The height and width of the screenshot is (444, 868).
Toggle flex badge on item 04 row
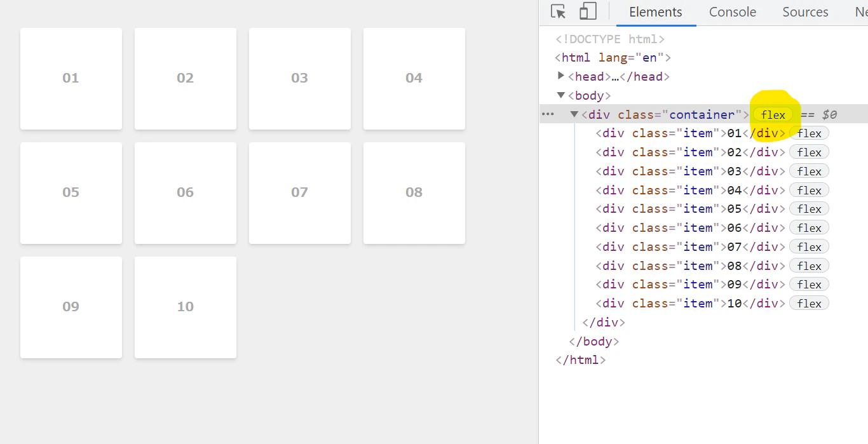(809, 191)
